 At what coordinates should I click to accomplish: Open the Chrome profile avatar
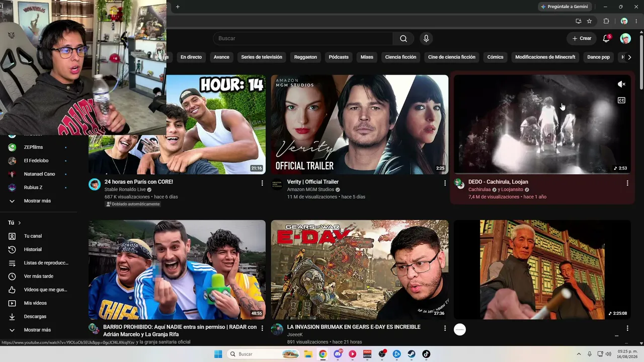pyautogui.click(x=624, y=21)
